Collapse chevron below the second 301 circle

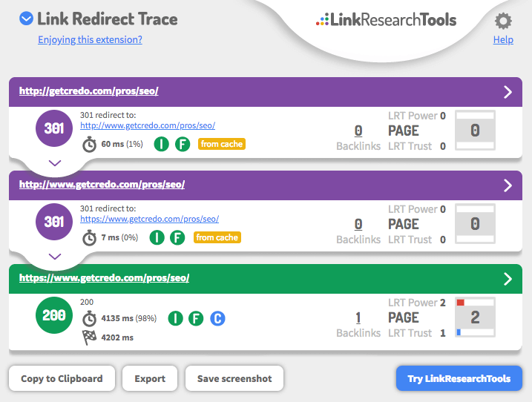(55, 257)
